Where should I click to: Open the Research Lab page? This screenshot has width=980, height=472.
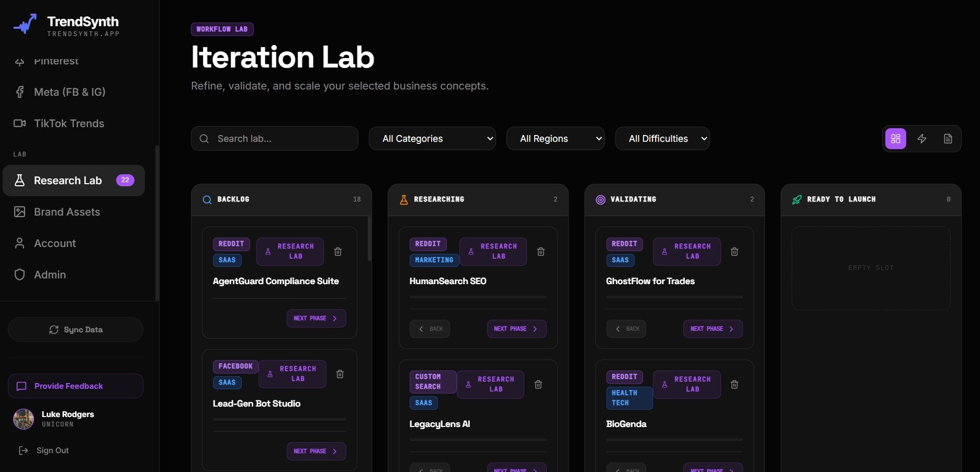(73, 181)
